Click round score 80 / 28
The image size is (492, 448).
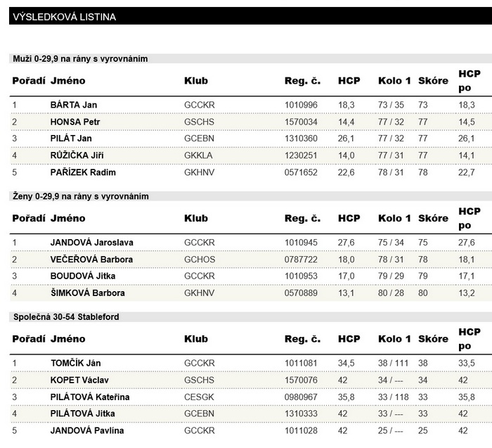click(391, 293)
